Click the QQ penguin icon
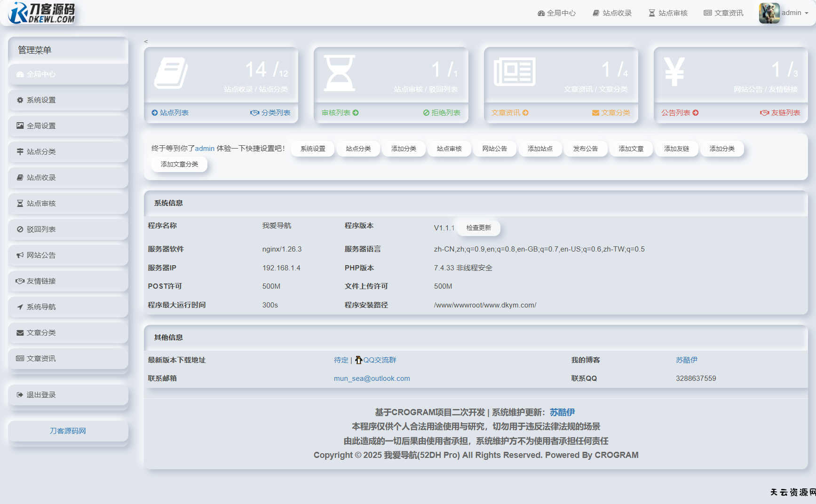The image size is (816, 504). (358, 360)
